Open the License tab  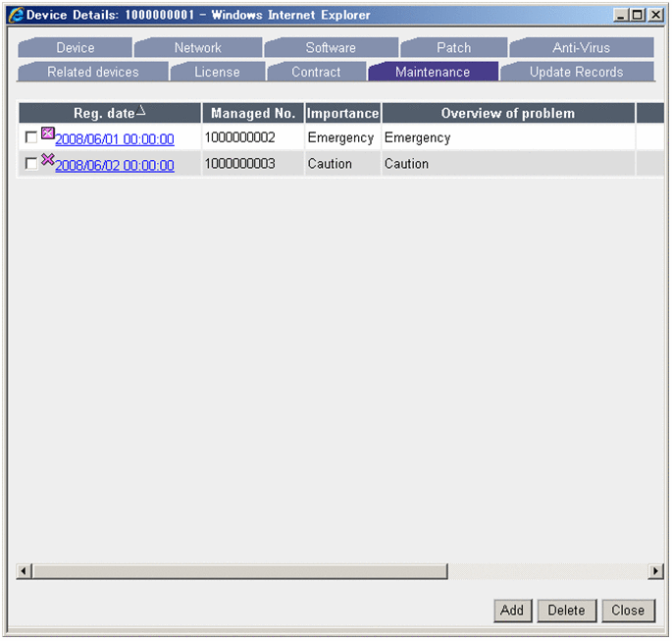[x=217, y=72]
